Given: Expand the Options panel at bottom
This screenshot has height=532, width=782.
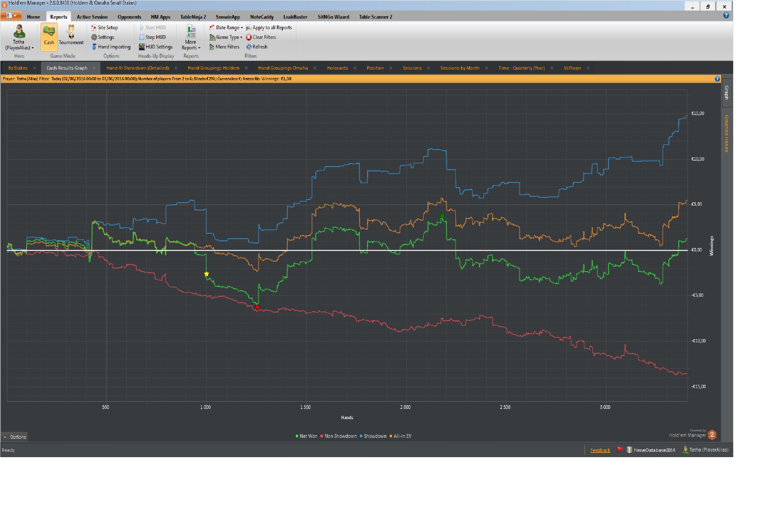Looking at the screenshot, I should 15,437.
